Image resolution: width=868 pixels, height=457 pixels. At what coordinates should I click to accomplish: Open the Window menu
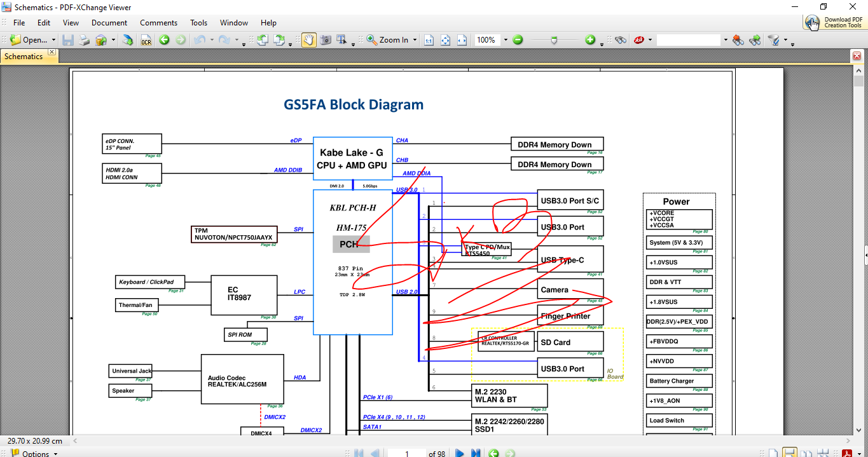(x=234, y=22)
